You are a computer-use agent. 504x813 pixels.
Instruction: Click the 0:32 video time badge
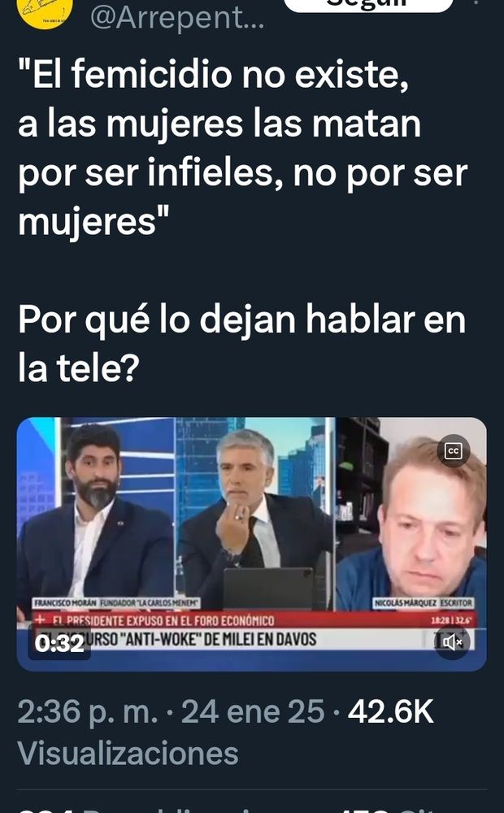(x=59, y=644)
